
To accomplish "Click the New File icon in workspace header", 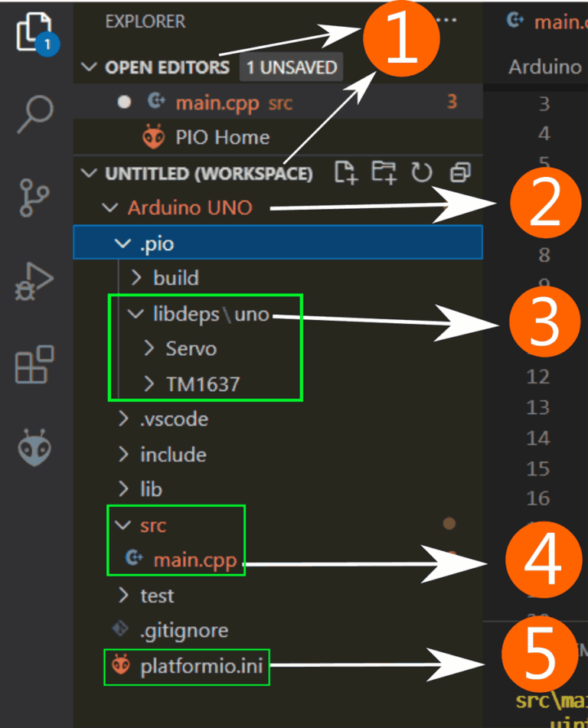I will (x=346, y=173).
